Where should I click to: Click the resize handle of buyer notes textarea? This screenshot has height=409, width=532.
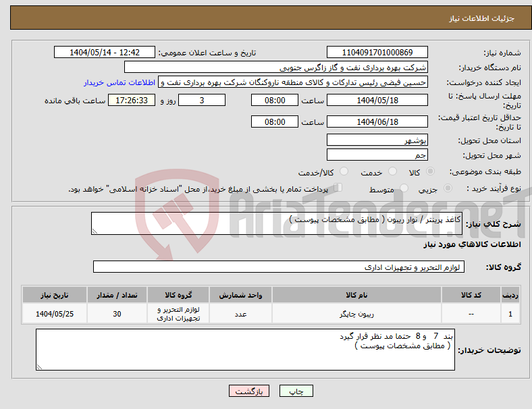point(39,367)
